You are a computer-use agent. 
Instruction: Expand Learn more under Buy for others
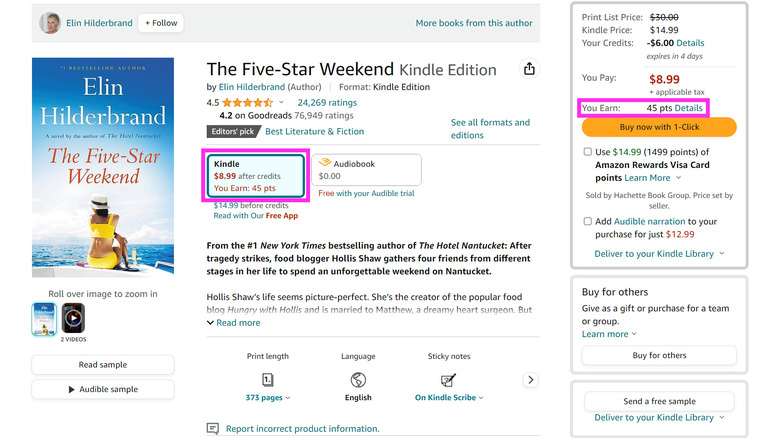click(x=609, y=334)
